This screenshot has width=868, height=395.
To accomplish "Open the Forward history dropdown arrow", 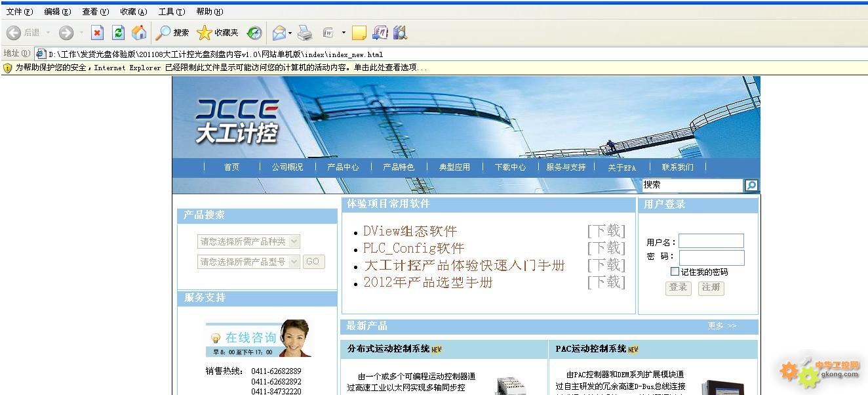I will pyautogui.click(x=81, y=33).
